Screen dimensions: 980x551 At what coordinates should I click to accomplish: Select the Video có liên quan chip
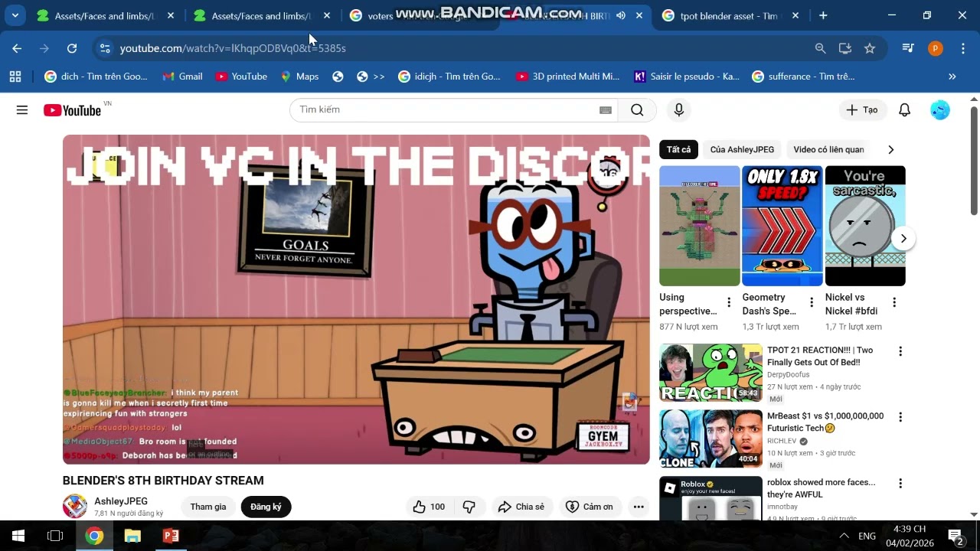coord(828,150)
